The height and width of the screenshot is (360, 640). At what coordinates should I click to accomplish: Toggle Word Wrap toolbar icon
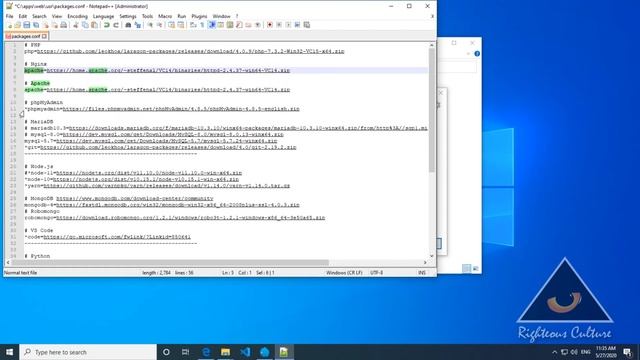click(x=193, y=25)
